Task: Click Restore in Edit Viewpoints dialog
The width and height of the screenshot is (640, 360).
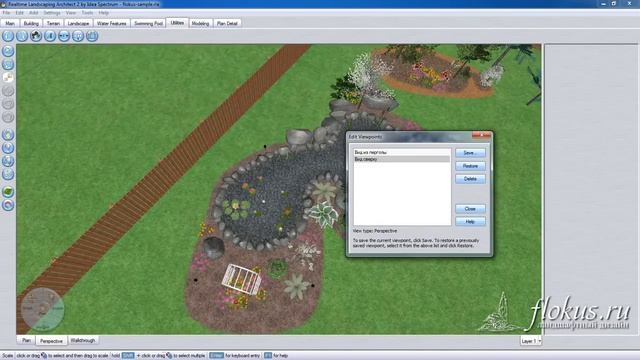Action: 470,166
